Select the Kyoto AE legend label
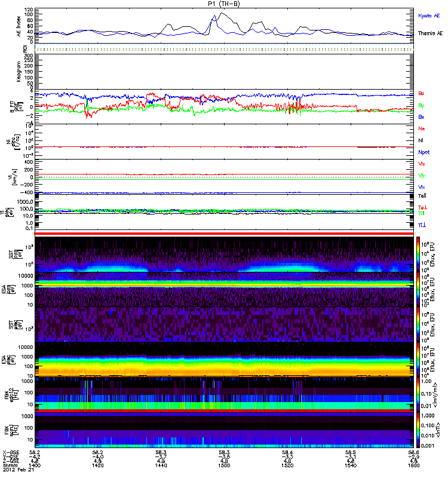The height and width of the screenshot is (478, 448). 429,16
